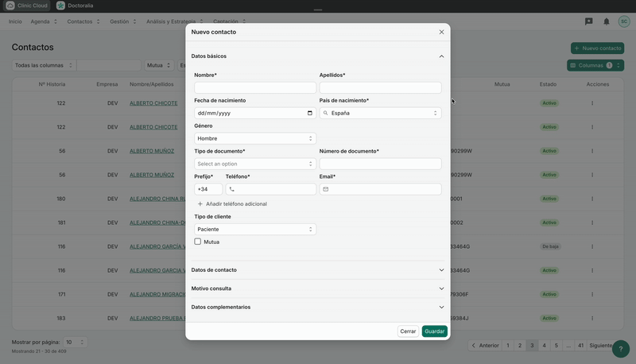Open the EC user avatar menu
The image size is (636, 364).
pyautogui.click(x=624, y=21)
